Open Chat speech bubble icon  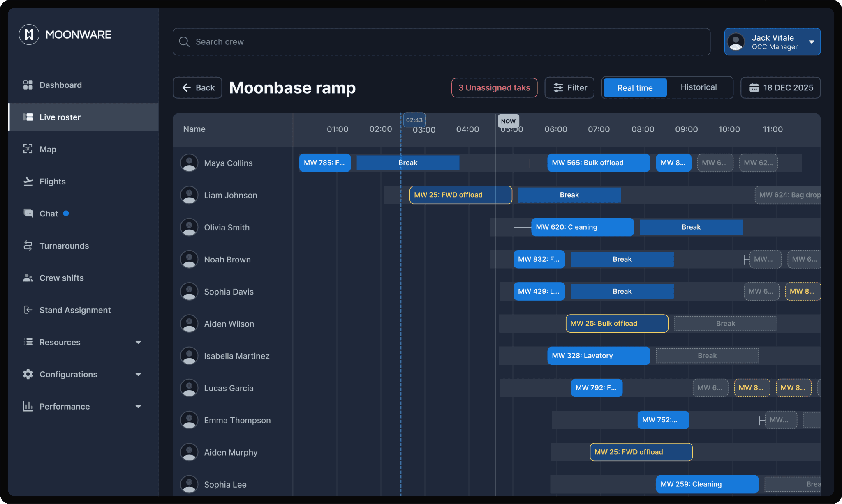[x=28, y=213]
